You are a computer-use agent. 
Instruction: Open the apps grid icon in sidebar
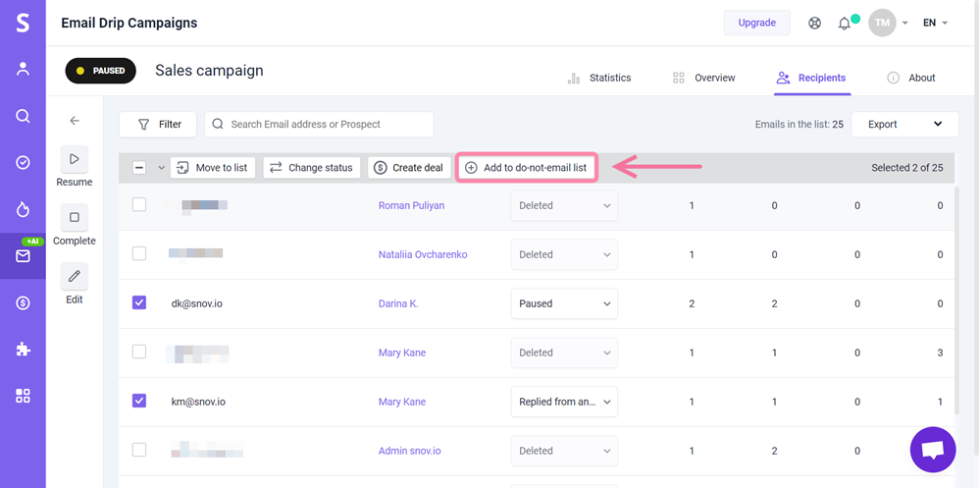point(23,396)
